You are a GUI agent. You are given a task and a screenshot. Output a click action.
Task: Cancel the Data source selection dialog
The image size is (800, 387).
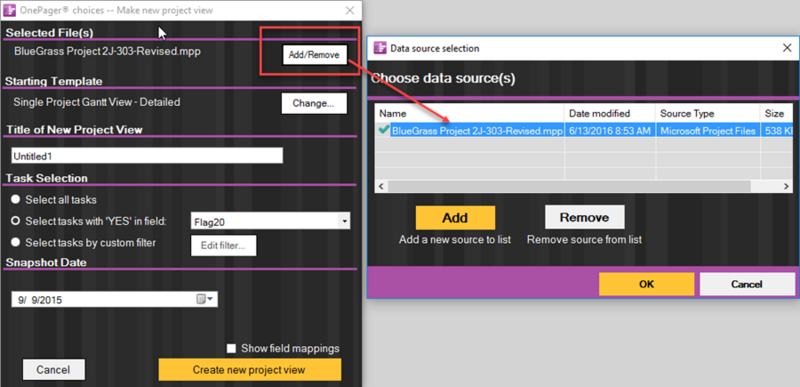click(x=747, y=284)
